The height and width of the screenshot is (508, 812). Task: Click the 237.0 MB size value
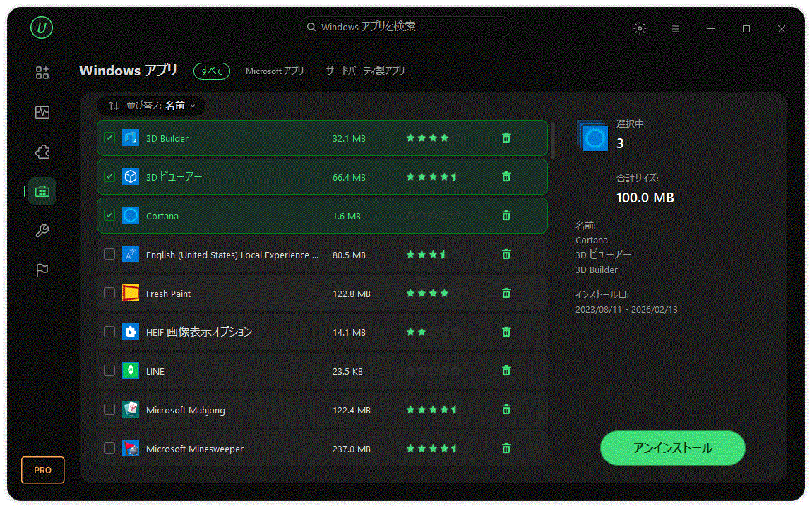352,449
